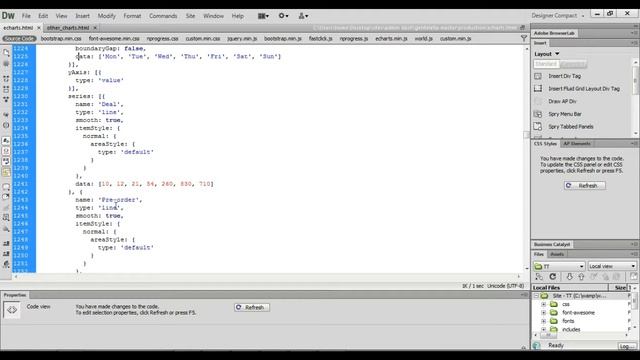This screenshot has width=640, height=360.
Task: Switch to the AP Elements tab
Action: pos(577,144)
